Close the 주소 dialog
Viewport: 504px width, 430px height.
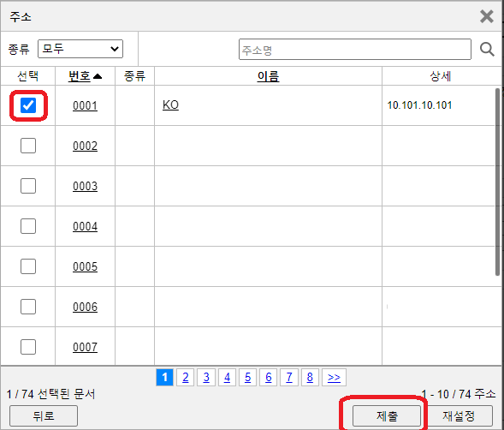[x=487, y=16]
